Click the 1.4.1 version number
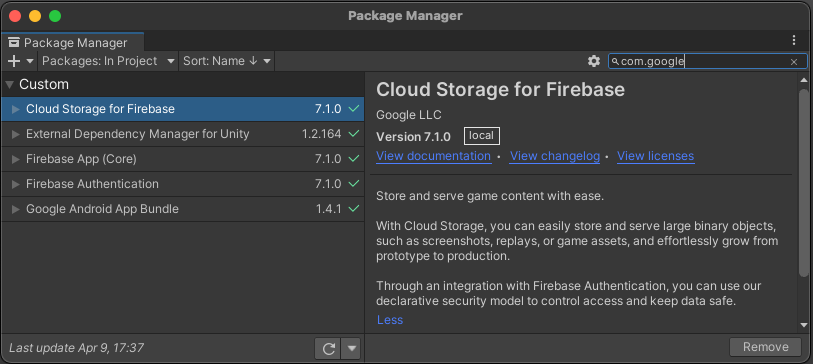 tap(329, 209)
